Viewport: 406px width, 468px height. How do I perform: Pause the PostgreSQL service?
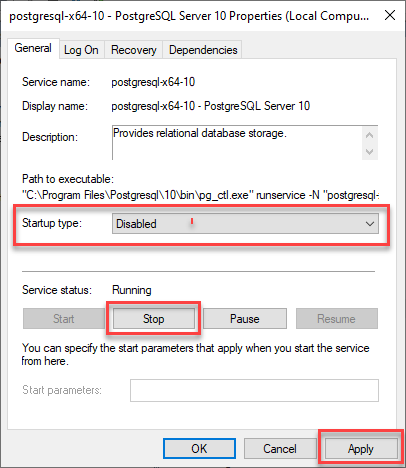point(245,319)
